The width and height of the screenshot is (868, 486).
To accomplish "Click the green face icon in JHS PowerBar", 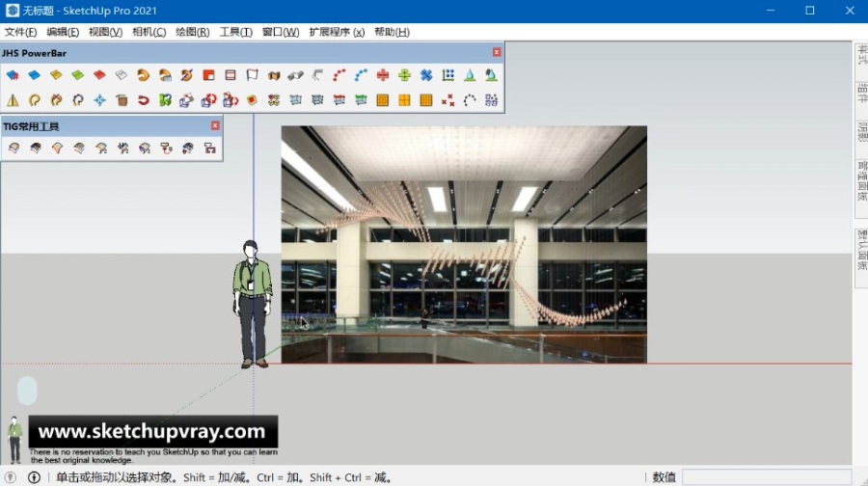I will coord(78,74).
